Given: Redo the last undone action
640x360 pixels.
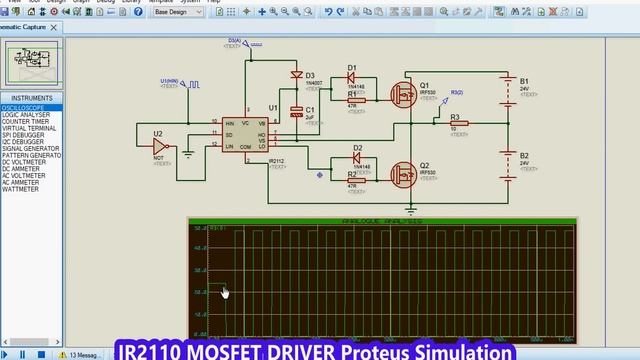Looking at the screenshot, I should 340,12.
